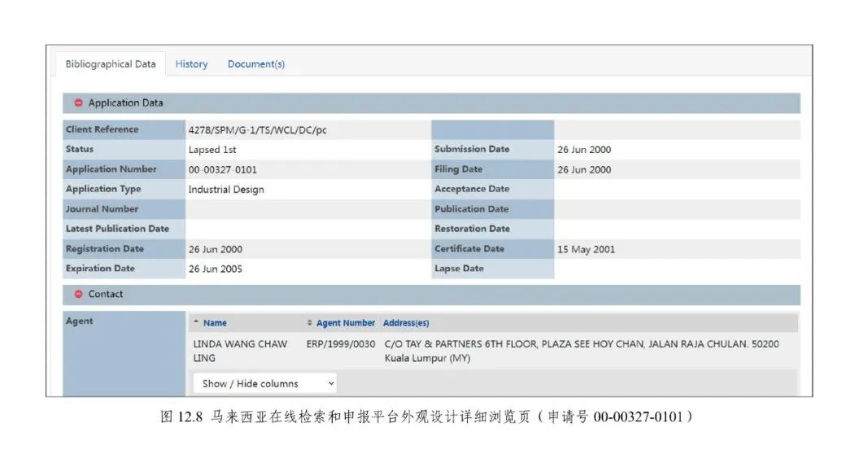Select the Bibliographical Data tab
Viewport: 868px width, 476px height.
coord(111,64)
